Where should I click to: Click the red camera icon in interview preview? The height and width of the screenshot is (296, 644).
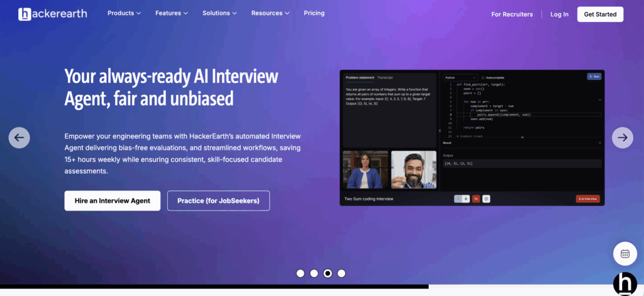(x=476, y=199)
